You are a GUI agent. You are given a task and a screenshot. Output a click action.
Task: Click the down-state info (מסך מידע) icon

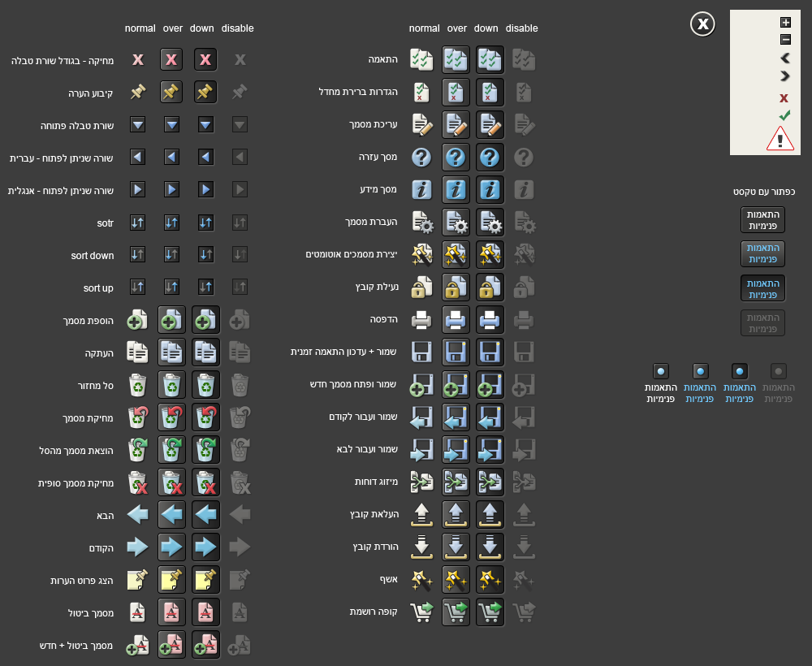click(490, 189)
